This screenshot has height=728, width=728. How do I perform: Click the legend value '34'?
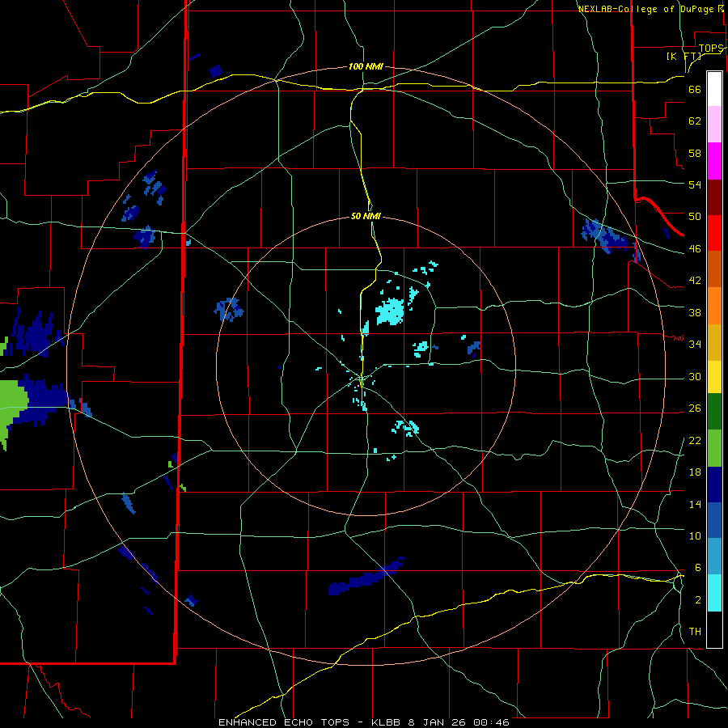(x=695, y=345)
